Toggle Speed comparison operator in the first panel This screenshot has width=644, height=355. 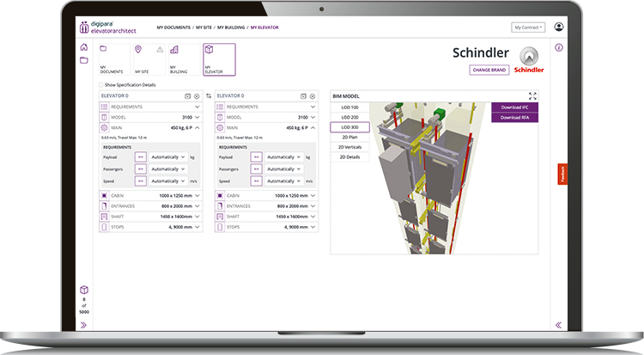[x=141, y=181]
